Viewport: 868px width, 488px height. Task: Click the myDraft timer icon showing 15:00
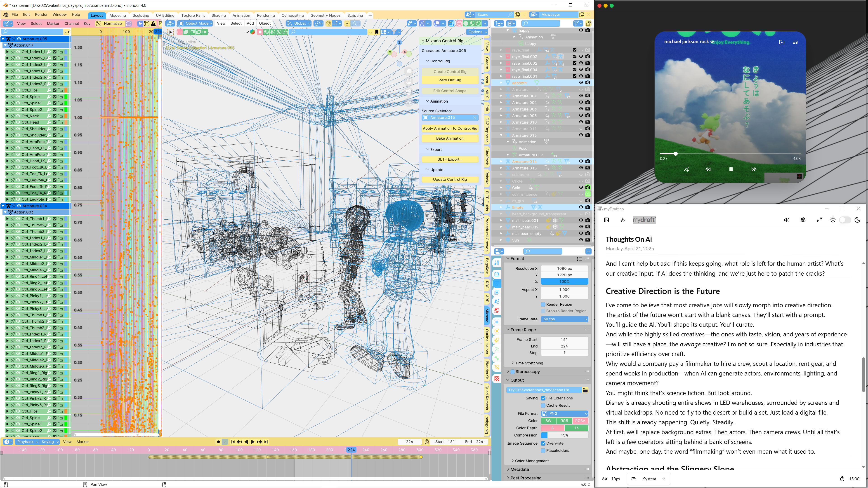pos(842,479)
